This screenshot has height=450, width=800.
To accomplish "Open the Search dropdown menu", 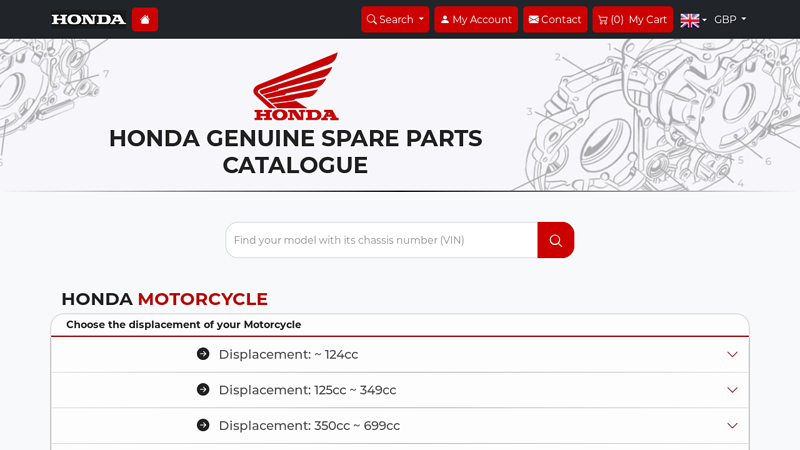I will tap(395, 19).
